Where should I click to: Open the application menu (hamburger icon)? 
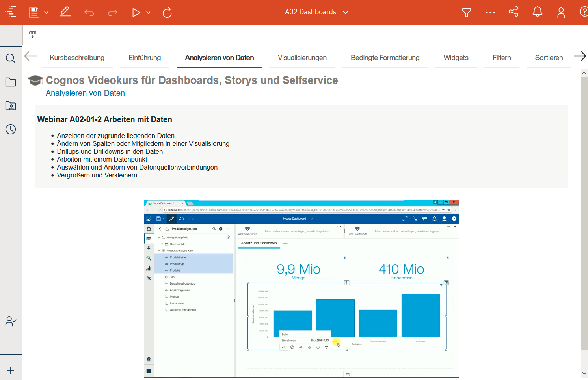point(11,12)
